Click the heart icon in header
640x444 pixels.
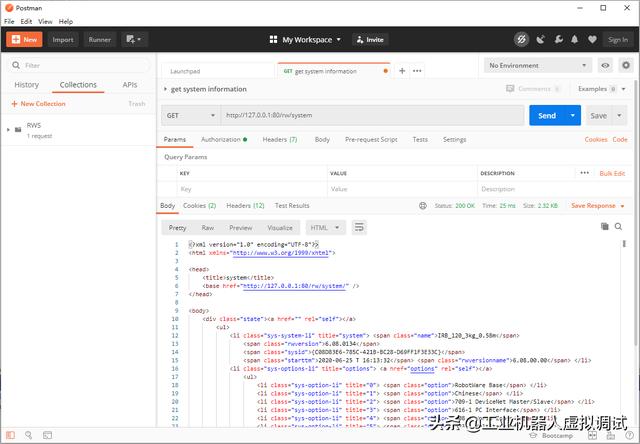tap(592, 40)
